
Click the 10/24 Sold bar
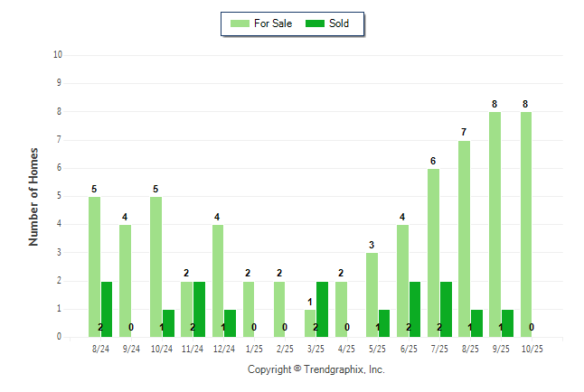tap(168, 323)
